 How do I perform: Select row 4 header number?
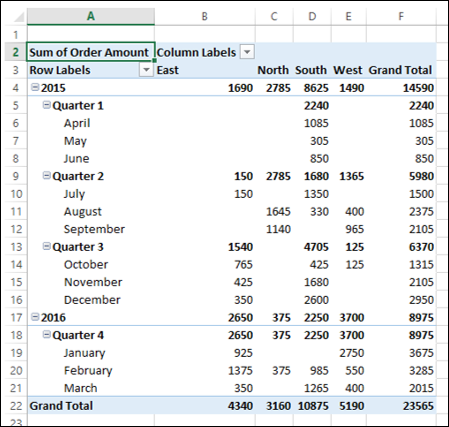(x=16, y=88)
